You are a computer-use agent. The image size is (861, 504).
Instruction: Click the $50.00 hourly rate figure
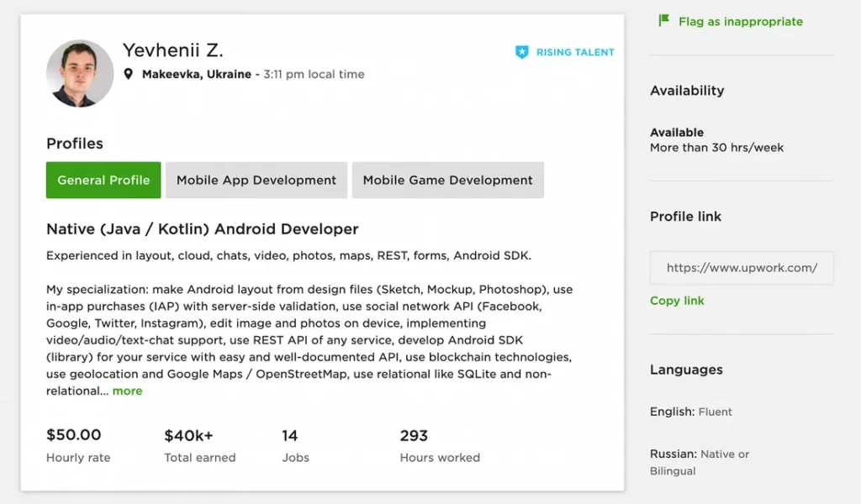[74, 435]
